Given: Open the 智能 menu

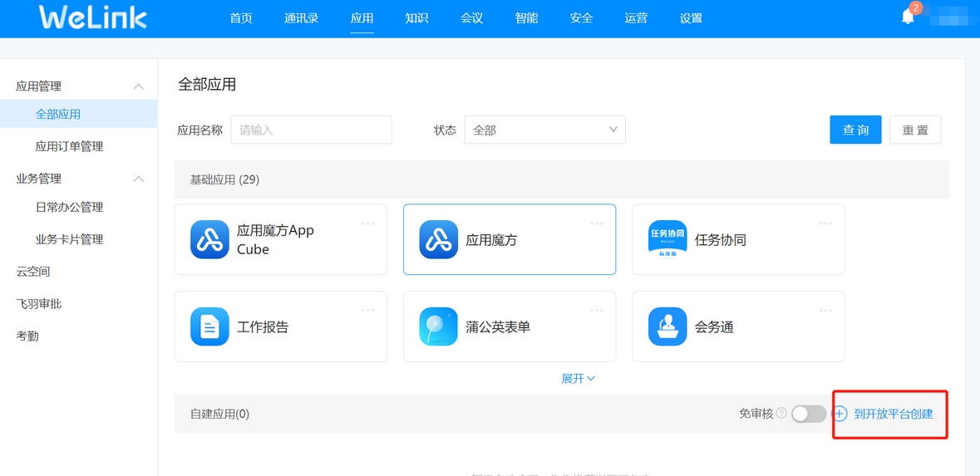Looking at the screenshot, I should tap(526, 18).
